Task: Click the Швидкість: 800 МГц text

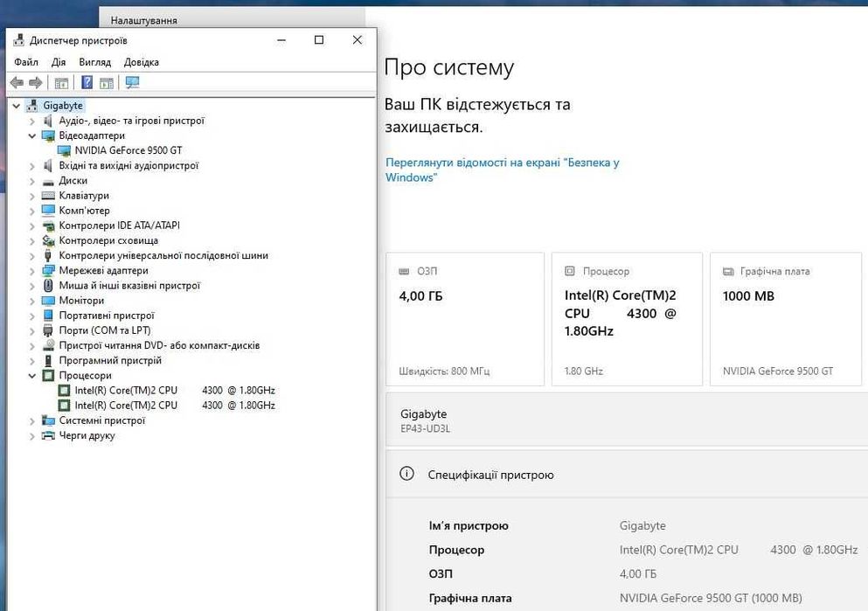Action: [x=444, y=371]
